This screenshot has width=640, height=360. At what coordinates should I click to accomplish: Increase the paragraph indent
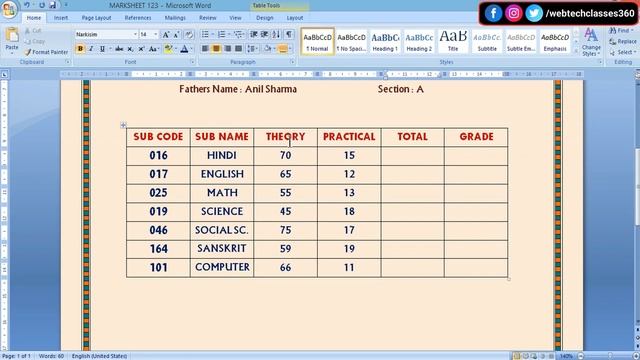[264, 35]
